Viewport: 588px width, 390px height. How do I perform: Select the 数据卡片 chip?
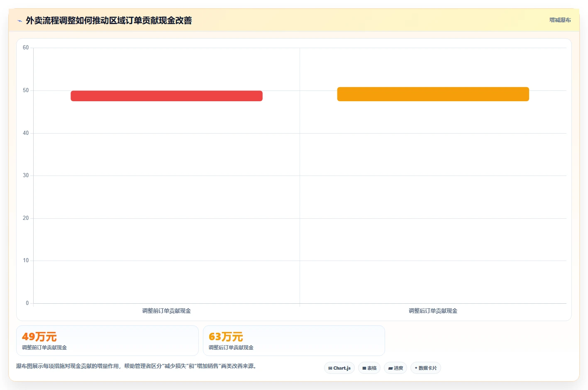click(x=426, y=368)
